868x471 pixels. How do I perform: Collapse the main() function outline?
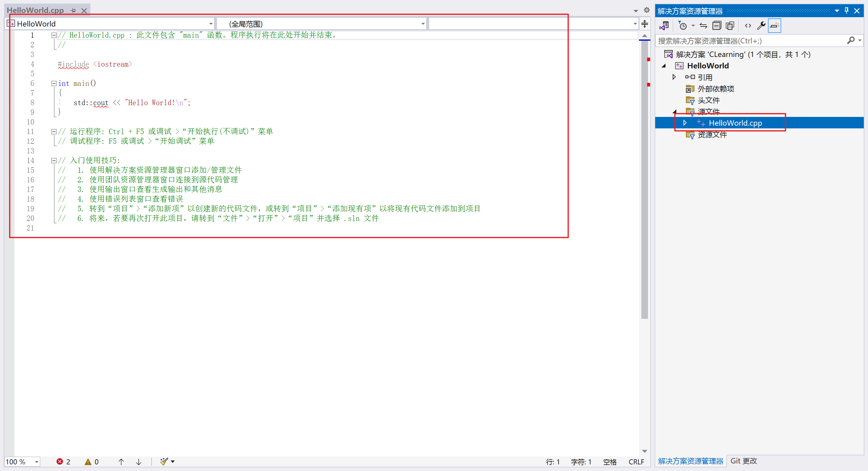pyautogui.click(x=54, y=83)
